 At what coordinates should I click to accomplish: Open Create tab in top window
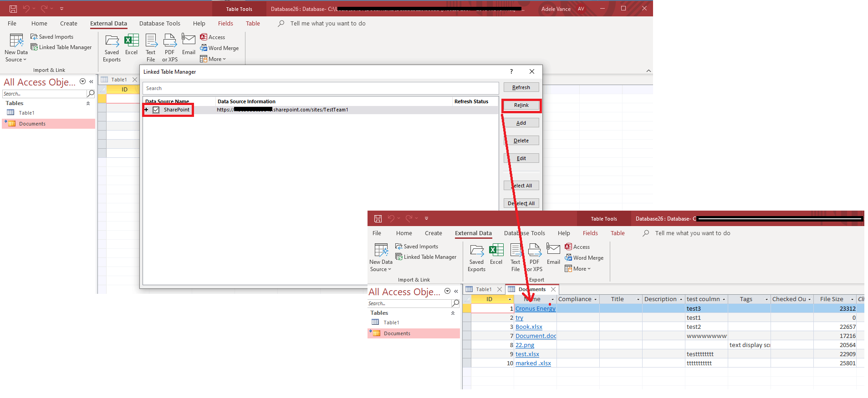(x=69, y=24)
